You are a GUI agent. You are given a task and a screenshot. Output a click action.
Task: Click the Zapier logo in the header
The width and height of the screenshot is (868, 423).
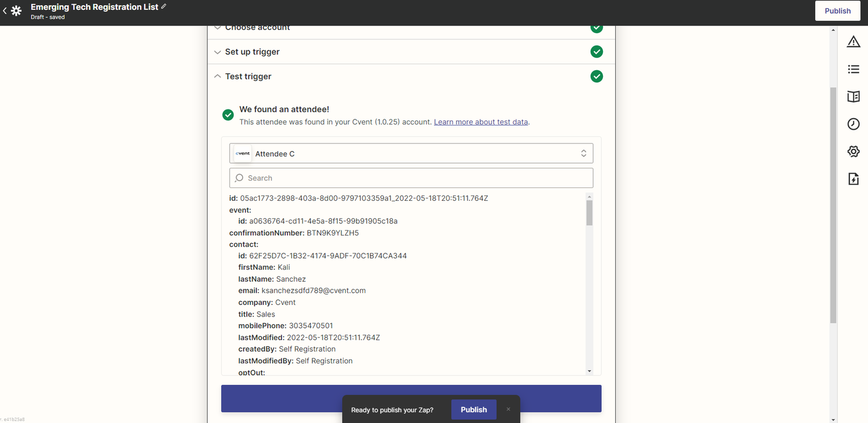pyautogui.click(x=16, y=10)
